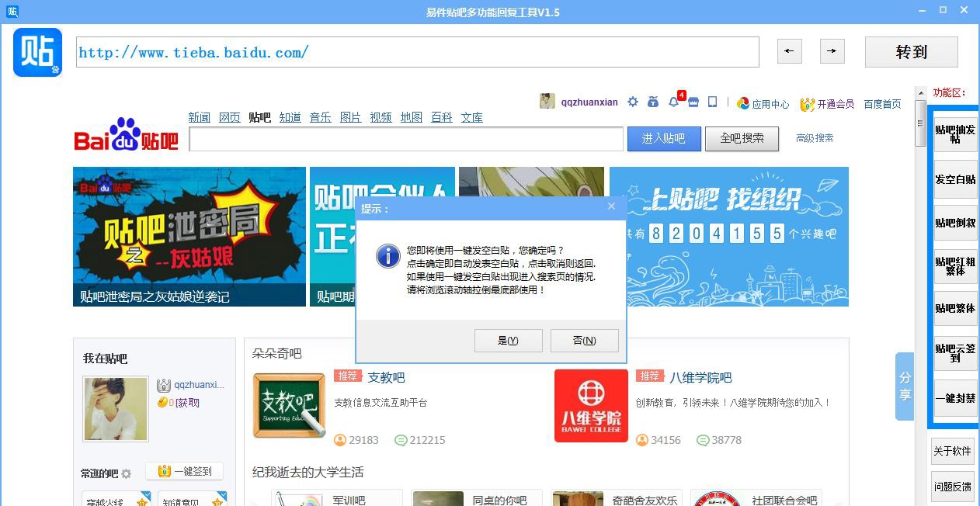Select the 贴吧繁体 function button
The width and height of the screenshot is (980, 506).
pyautogui.click(x=955, y=308)
